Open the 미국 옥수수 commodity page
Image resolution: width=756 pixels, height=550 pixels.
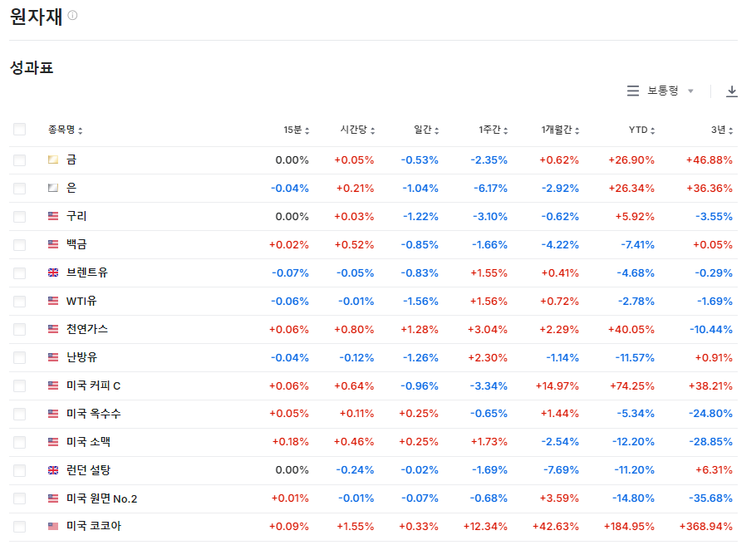[x=94, y=414]
